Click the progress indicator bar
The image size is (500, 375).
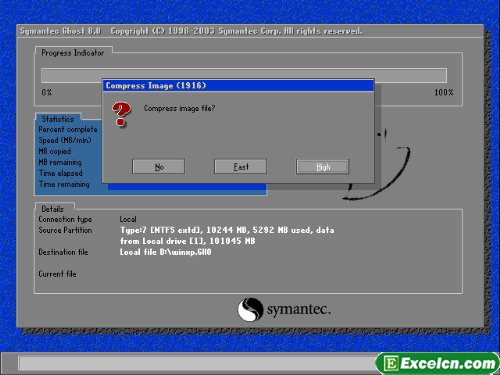point(244,75)
